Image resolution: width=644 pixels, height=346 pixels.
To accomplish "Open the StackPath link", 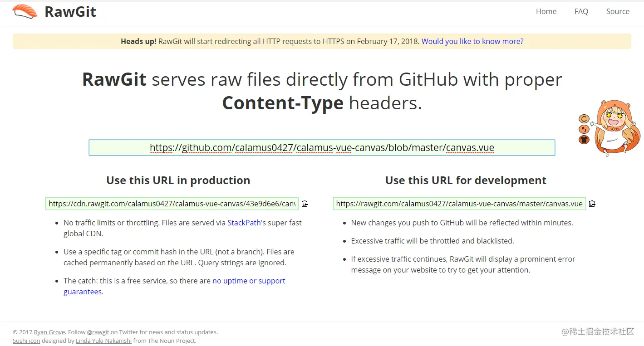I will point(244,223).
